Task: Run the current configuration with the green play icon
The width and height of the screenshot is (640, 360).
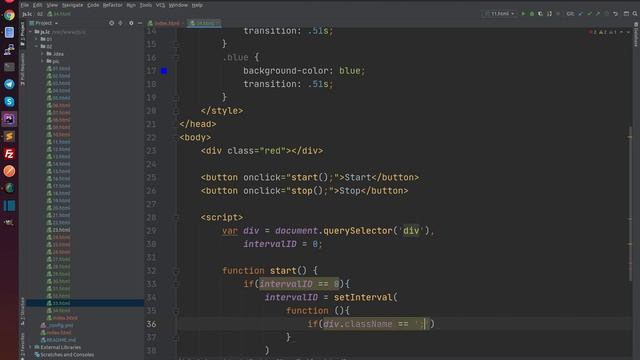Action: (523, 13)
